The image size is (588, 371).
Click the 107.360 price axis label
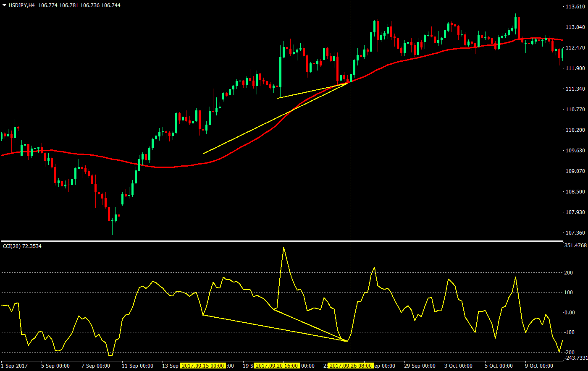click(x=576, y=233)
